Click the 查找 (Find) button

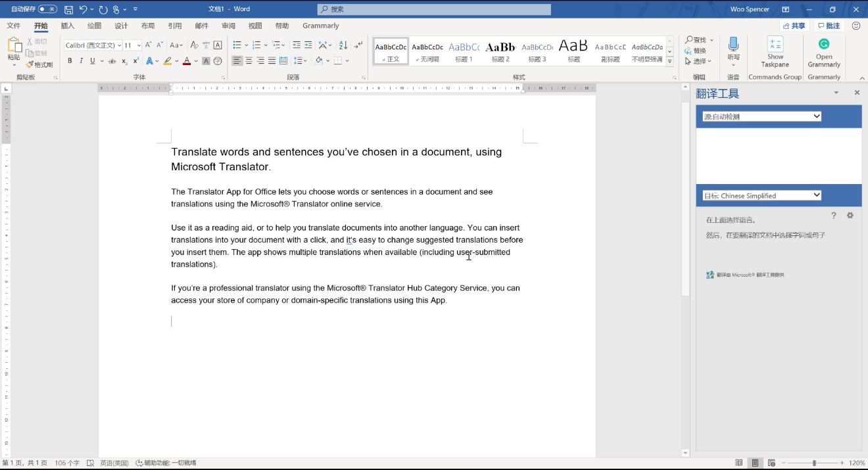tap(695, 40)
